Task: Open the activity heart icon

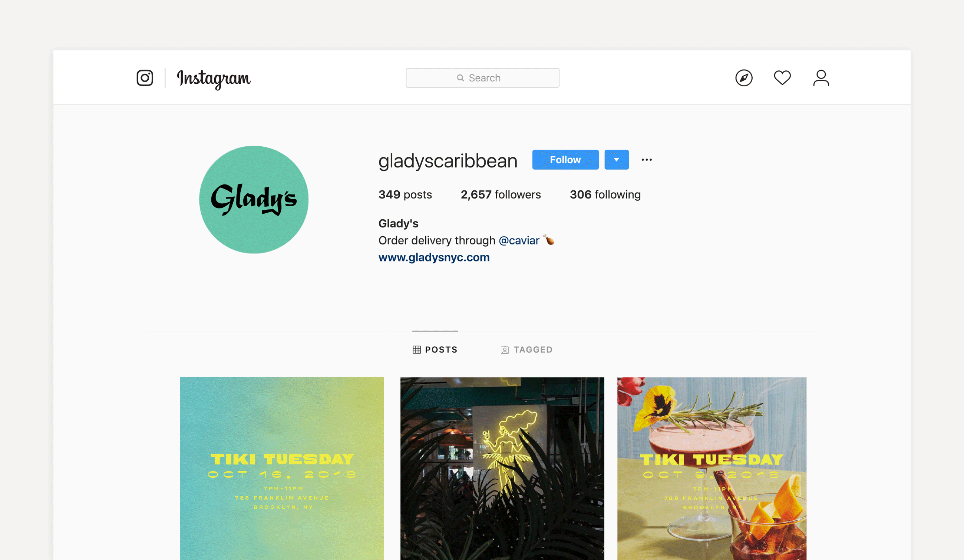Action: click(x=782, y=78)
